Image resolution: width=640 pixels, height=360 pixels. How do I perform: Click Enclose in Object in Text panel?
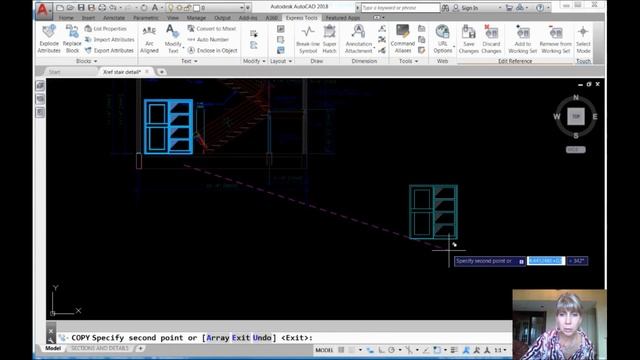[x=213, y=50]
